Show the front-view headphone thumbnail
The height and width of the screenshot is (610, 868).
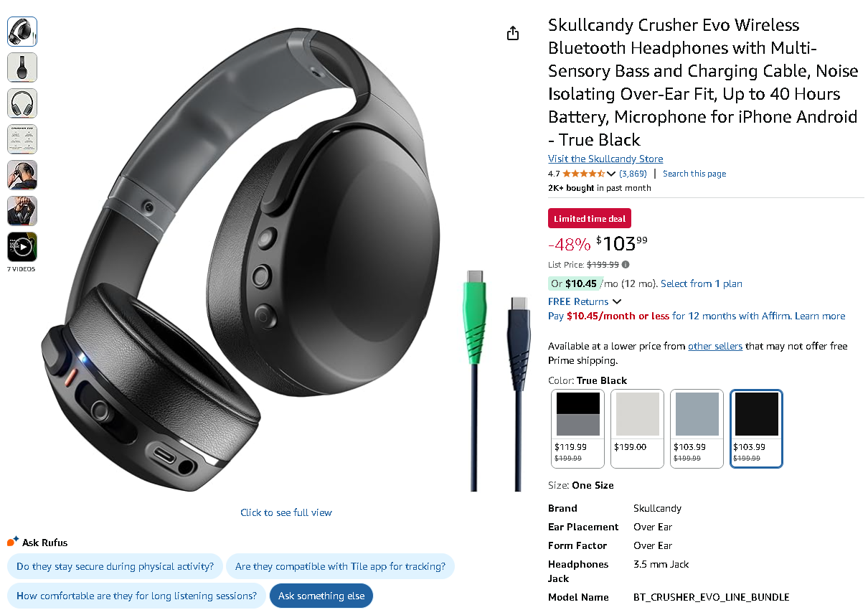coord(22,103)
